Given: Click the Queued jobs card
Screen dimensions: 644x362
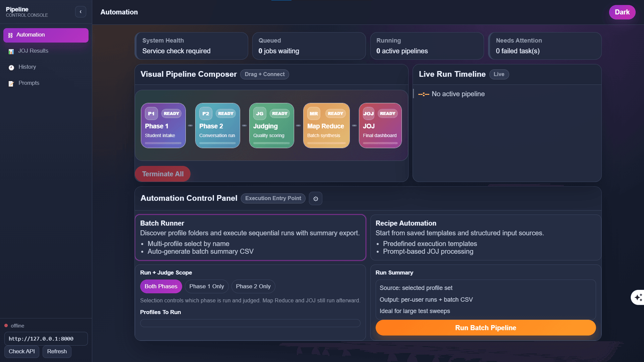Looking at the screenshot, I should pos(309,46).
